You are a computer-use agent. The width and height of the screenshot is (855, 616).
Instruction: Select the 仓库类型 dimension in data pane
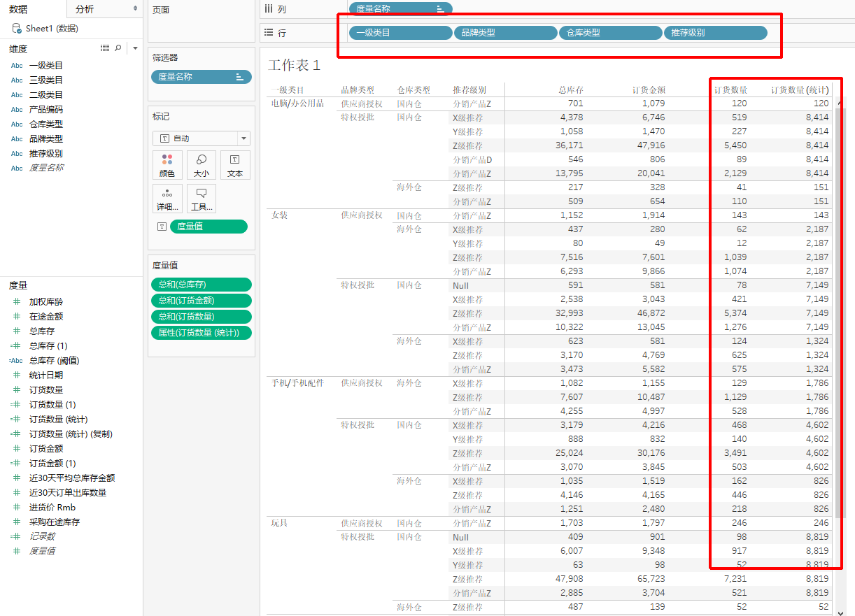coord(45,124)
